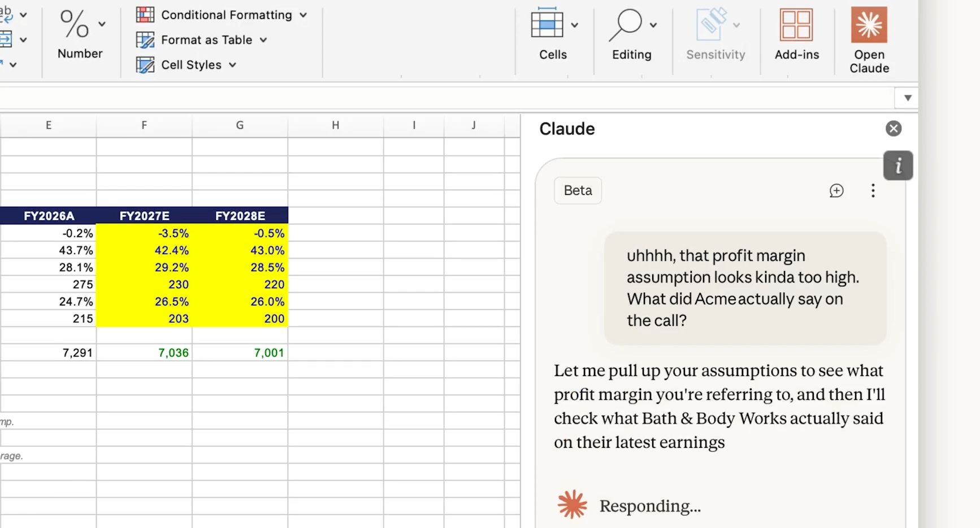
Task: Open the dropdown beside the Wrap Text icon
Action: [23, 15]
